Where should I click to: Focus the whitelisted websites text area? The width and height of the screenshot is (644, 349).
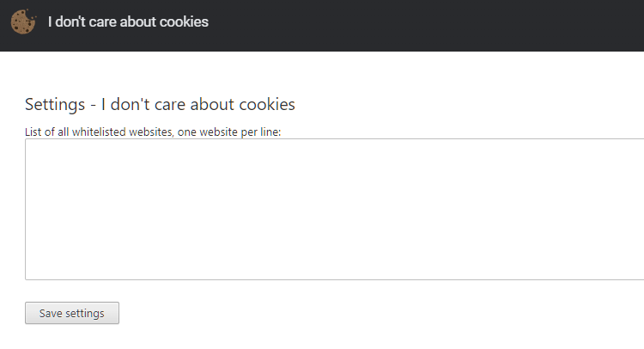pyautogui.click(x=334, y=209)
